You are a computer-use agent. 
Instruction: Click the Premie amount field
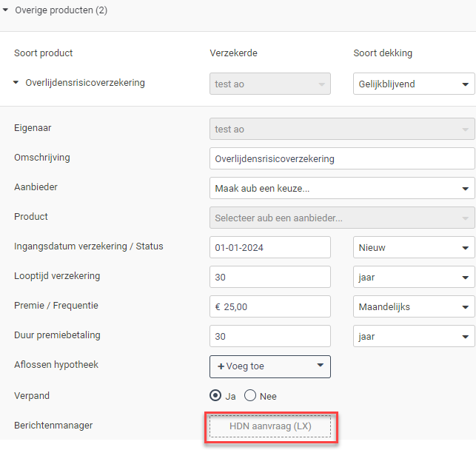(270, 306)
